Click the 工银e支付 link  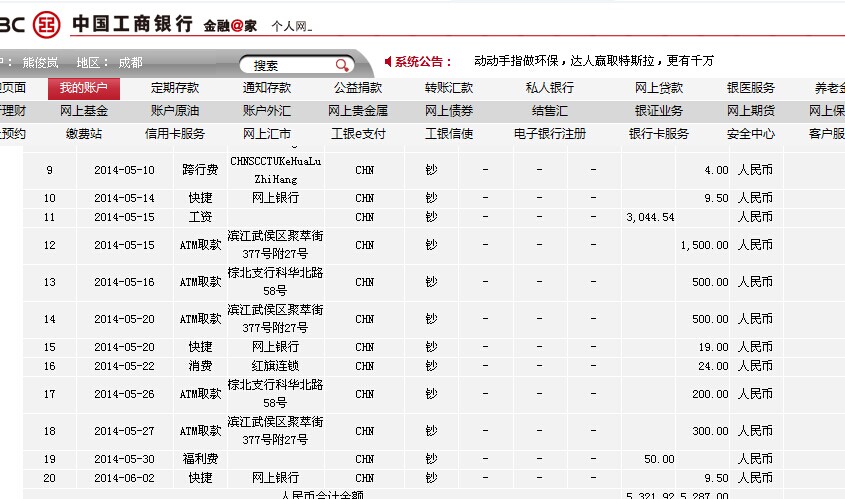click(x=358, y=134)
